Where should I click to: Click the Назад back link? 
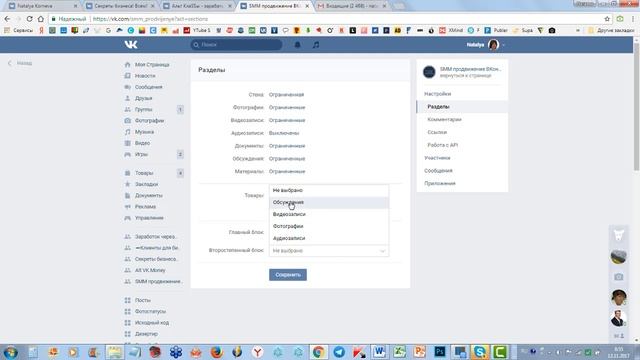20,63
